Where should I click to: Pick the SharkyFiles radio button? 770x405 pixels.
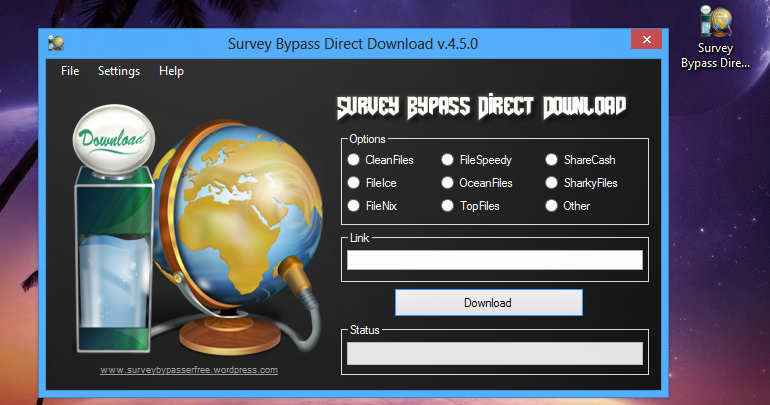581,183
